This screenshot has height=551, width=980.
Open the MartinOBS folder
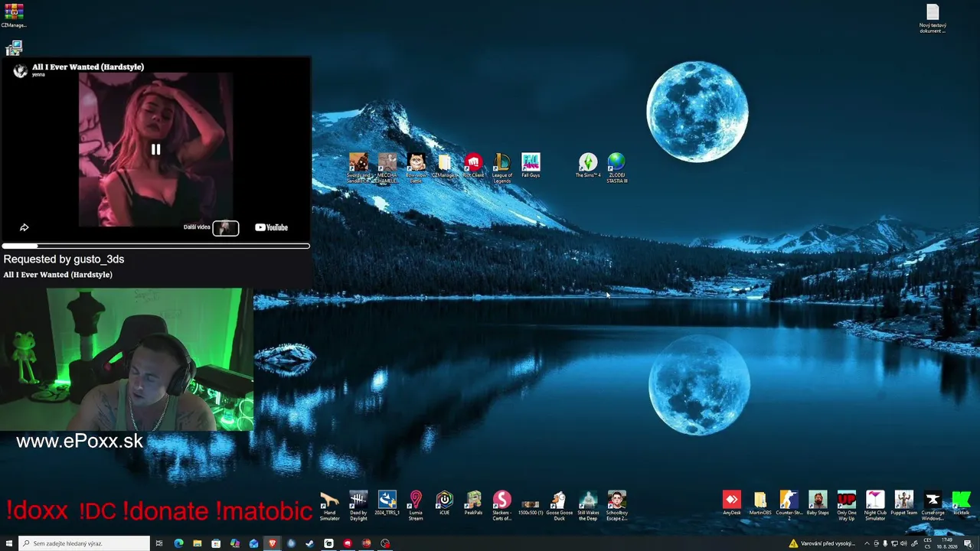760,504
